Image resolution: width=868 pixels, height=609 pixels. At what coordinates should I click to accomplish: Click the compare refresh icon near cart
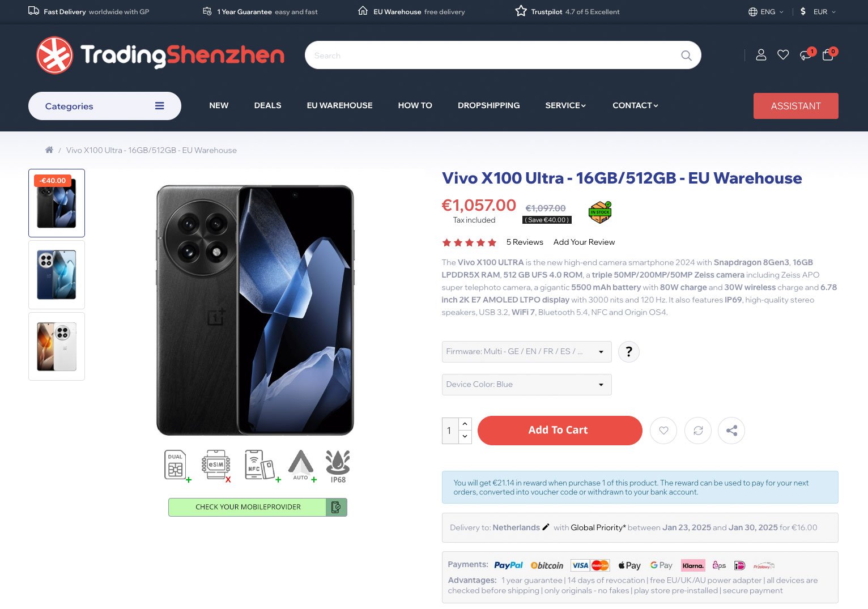tap(698, 431)
